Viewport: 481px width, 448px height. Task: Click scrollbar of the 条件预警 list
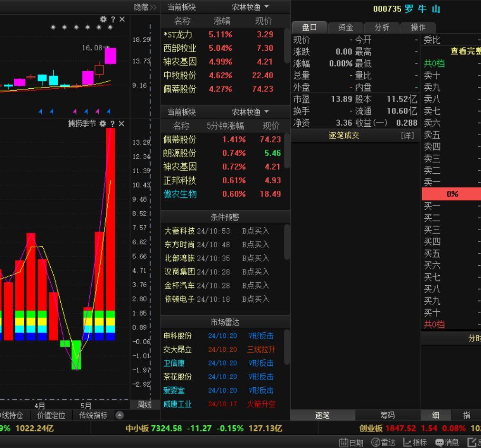coord(287,242)
